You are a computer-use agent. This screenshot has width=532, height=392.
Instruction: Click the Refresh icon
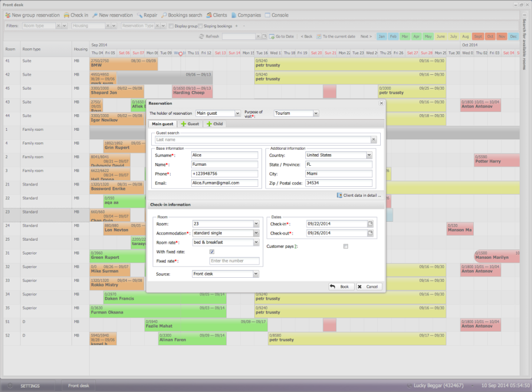(x=202, y=36)
